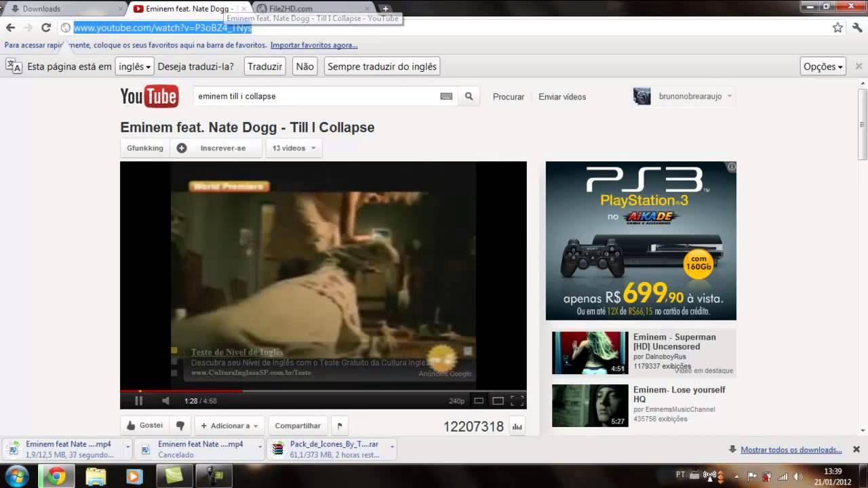Enter fullscreen mode on the video player
868x488 pixels.
[x=517, y=401]
